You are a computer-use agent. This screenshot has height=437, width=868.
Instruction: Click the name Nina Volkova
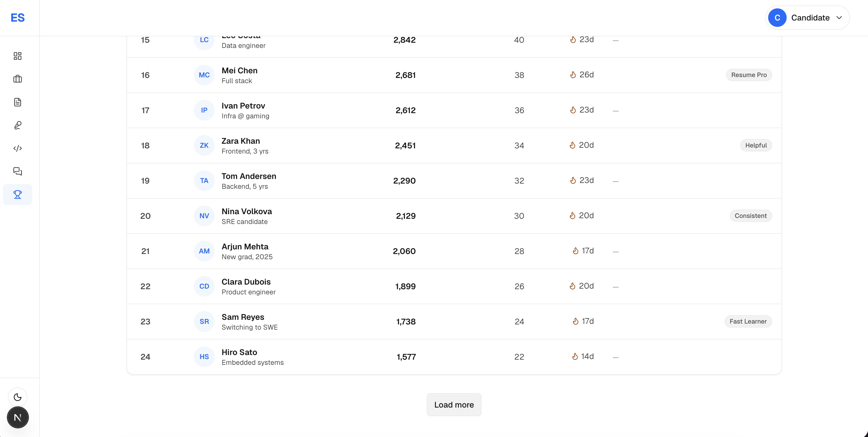[x=247, y=211]
